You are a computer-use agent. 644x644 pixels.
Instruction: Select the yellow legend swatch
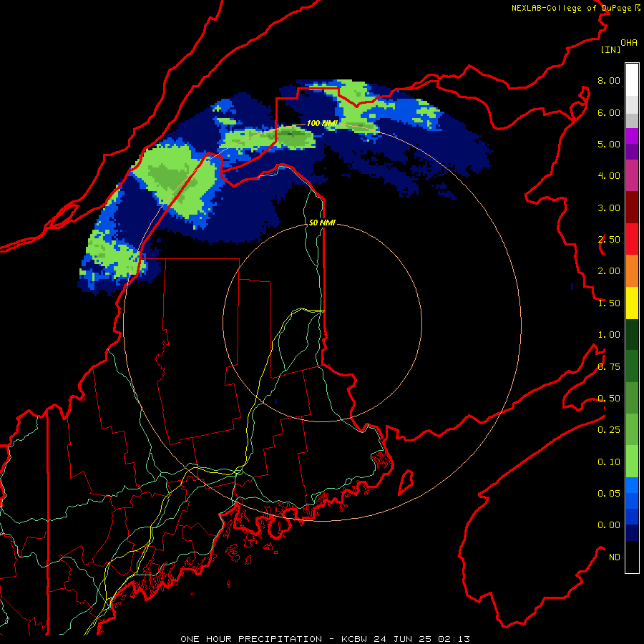click(632, 303)
